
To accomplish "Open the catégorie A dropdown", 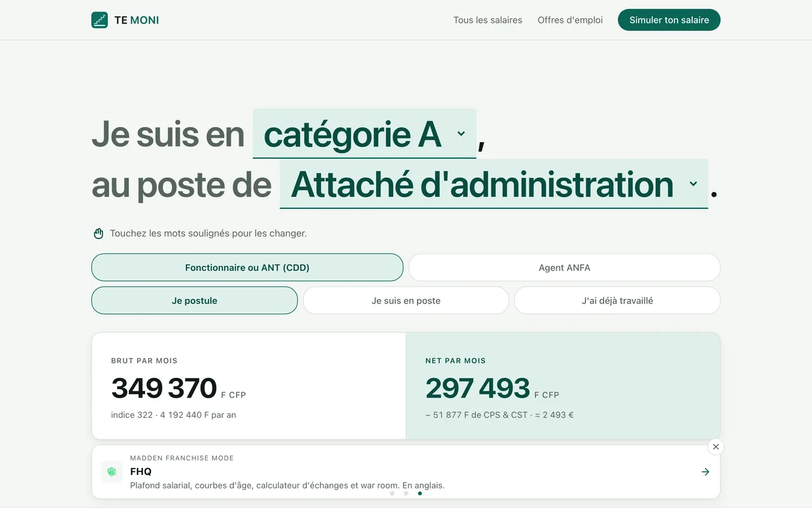I will 365,133.
